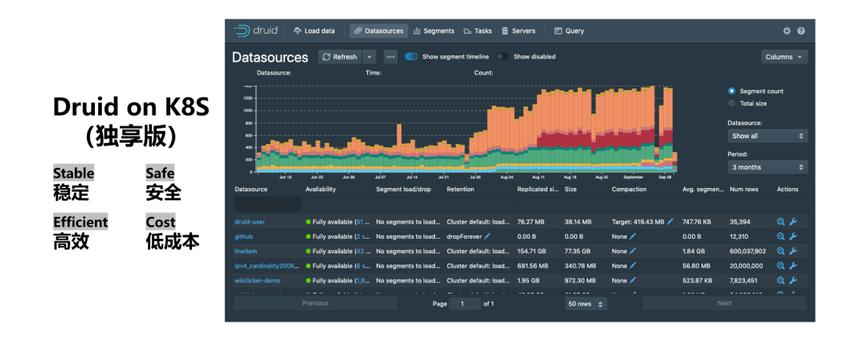Click the 154.71 GB replicated size cell
The image size is (868, 340).
533,252
